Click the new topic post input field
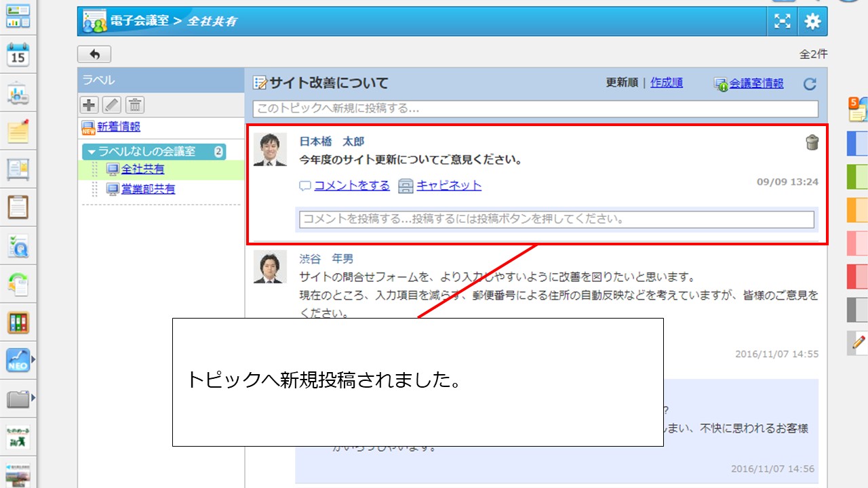This screenshot has height=488, width=868. [x=535, y=108]
